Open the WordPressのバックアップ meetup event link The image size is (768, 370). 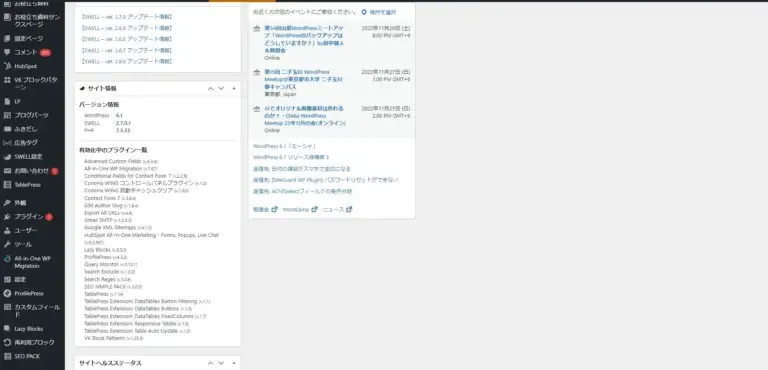pos(304,39)
